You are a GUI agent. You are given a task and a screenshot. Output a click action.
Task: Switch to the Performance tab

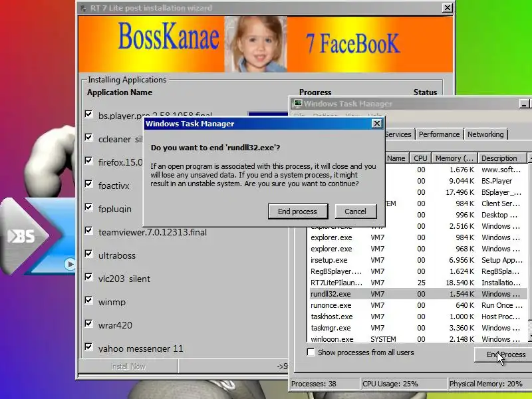[439, 134]
